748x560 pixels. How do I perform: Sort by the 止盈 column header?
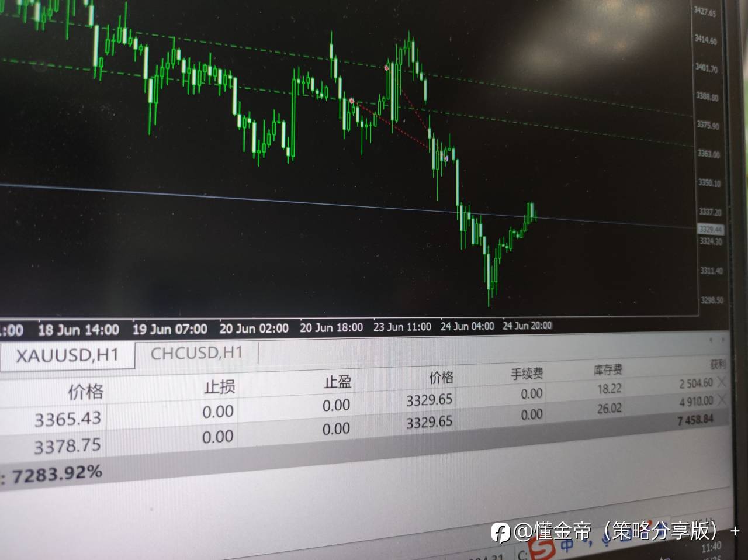[338, 382]
